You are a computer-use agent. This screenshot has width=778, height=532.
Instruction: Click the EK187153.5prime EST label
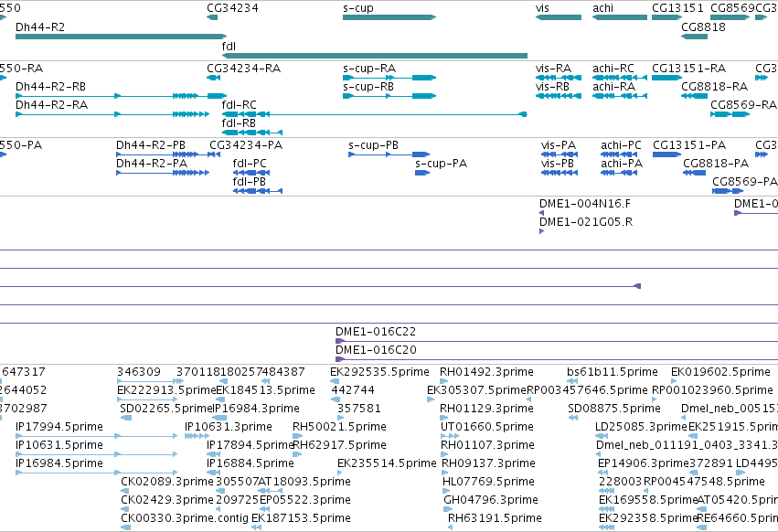(x=301, y=518)
